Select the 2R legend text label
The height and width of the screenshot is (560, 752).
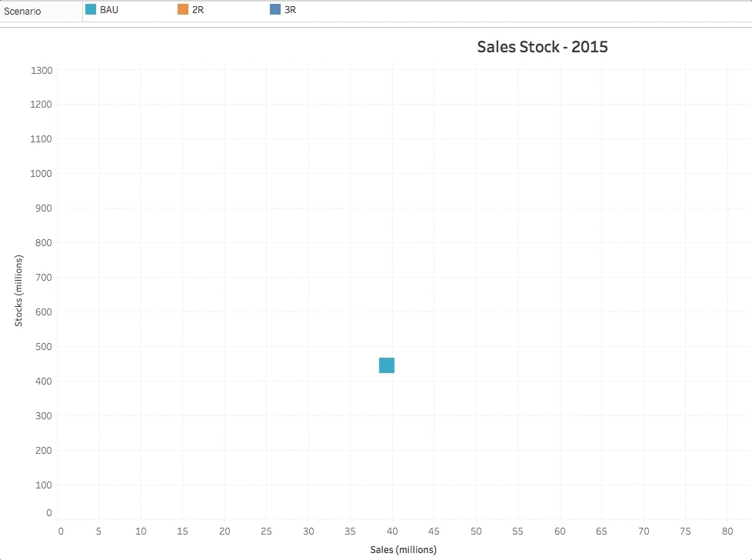tap(198, 11)
